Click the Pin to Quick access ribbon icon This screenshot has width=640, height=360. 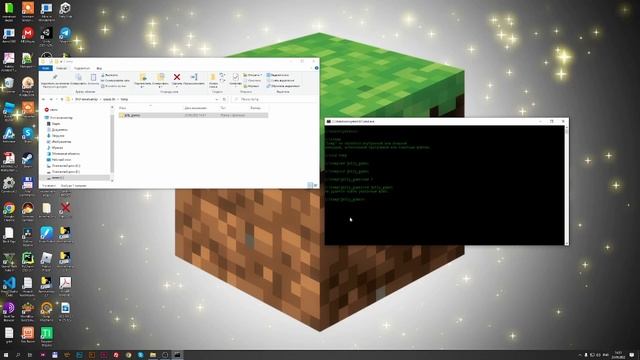click(x=55, y=77)
